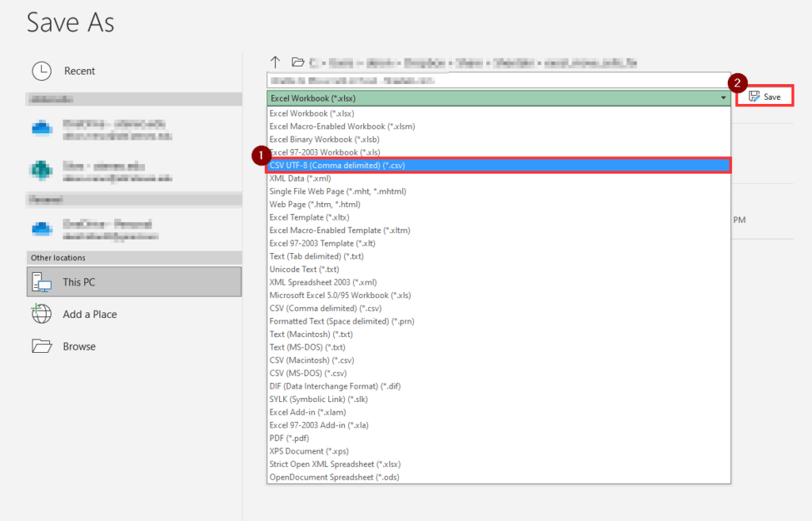Click the This PC computer icon
Image resolution: width=812 pixels, height=521 pixels.
pyautogui.click(x=44, y=282)
